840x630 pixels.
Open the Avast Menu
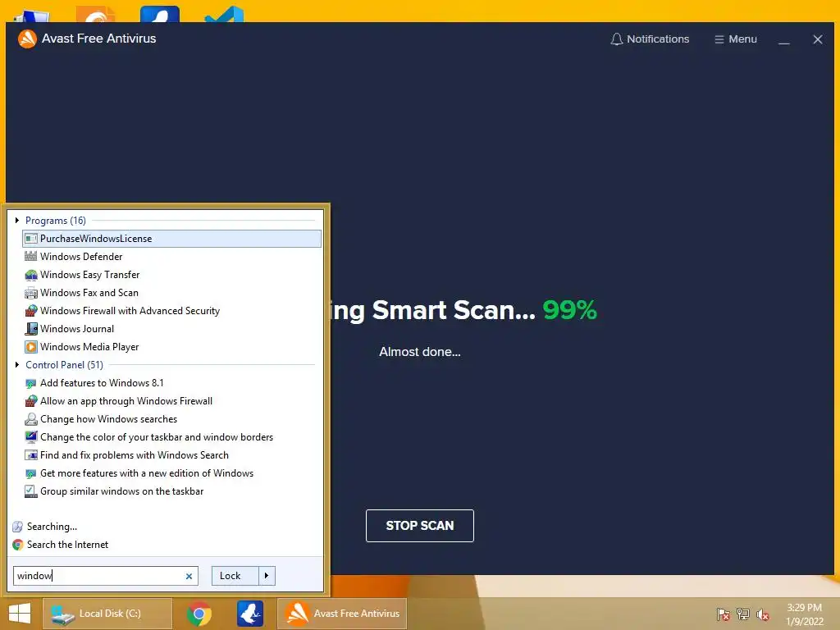pos(736,39)
